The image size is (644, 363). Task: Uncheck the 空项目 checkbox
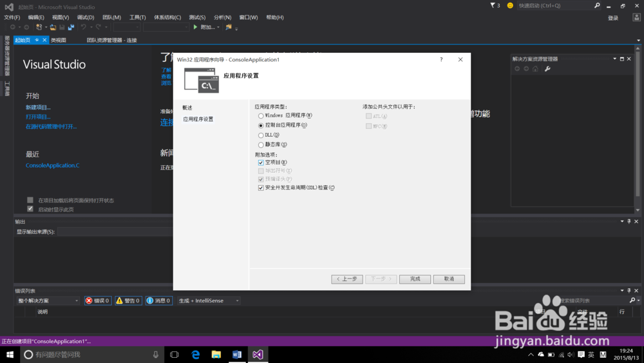[261, 162]
